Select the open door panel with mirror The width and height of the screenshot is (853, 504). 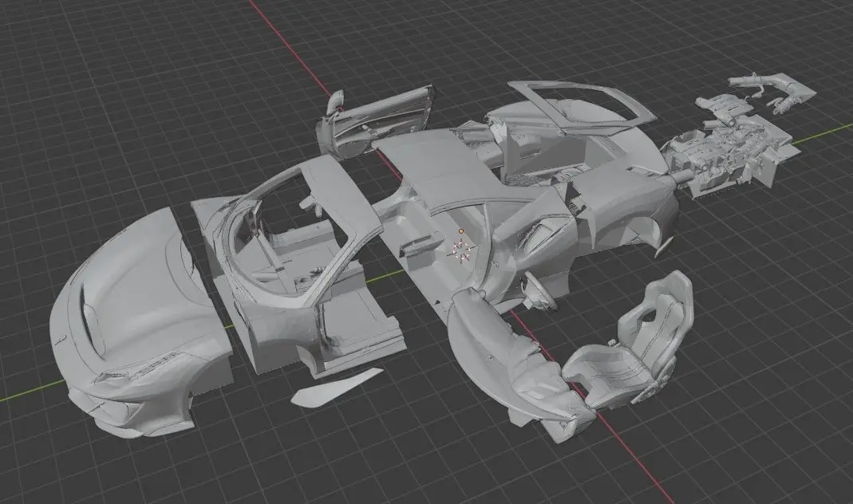[375, 122]
